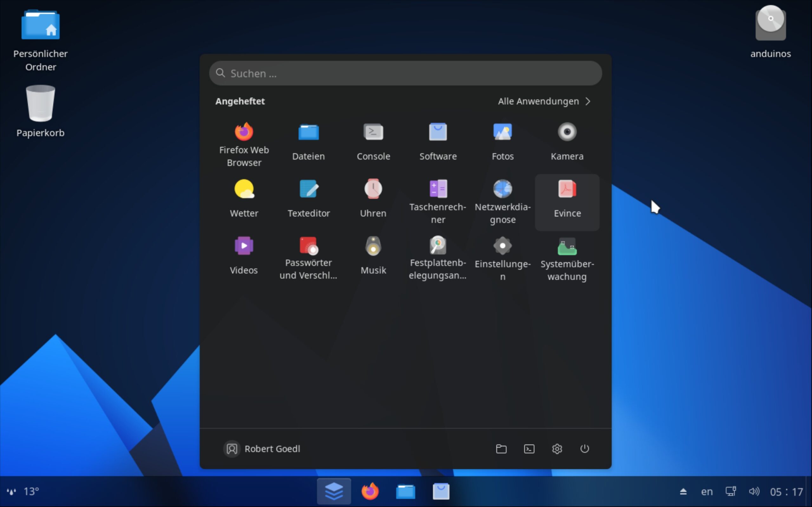Open Festplattenbelegungsanalyse disk usage app
The height and width of the screenshot is (507, 812).
click(438, 258)
